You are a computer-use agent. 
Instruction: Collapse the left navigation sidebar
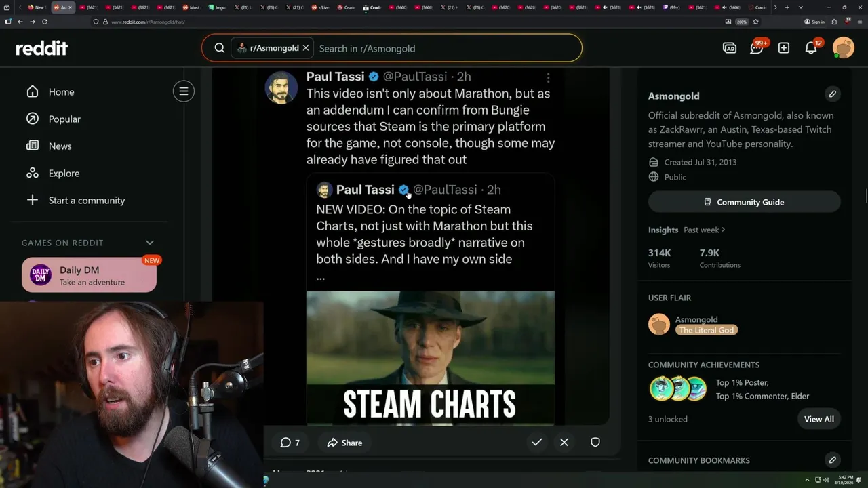click(184, 91)
